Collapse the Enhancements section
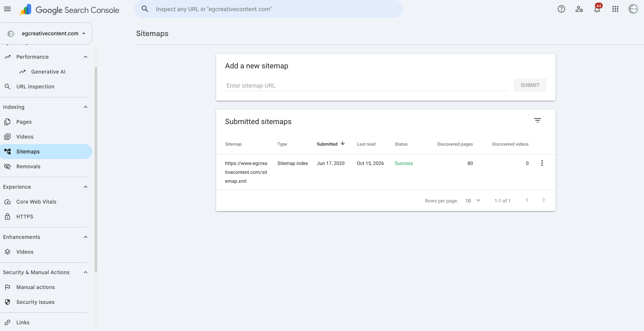Image resolution: width=644 pixels, height=331 pixels. [x=86, y=237]
